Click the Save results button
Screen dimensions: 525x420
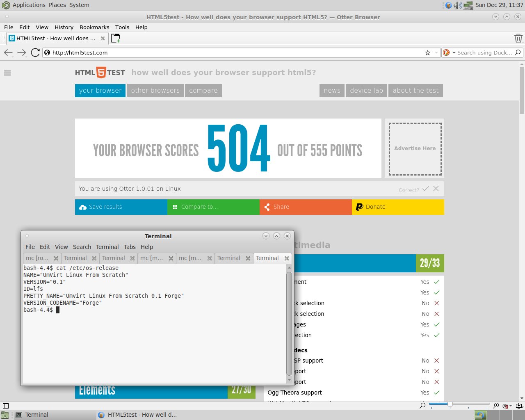[121, 207]
